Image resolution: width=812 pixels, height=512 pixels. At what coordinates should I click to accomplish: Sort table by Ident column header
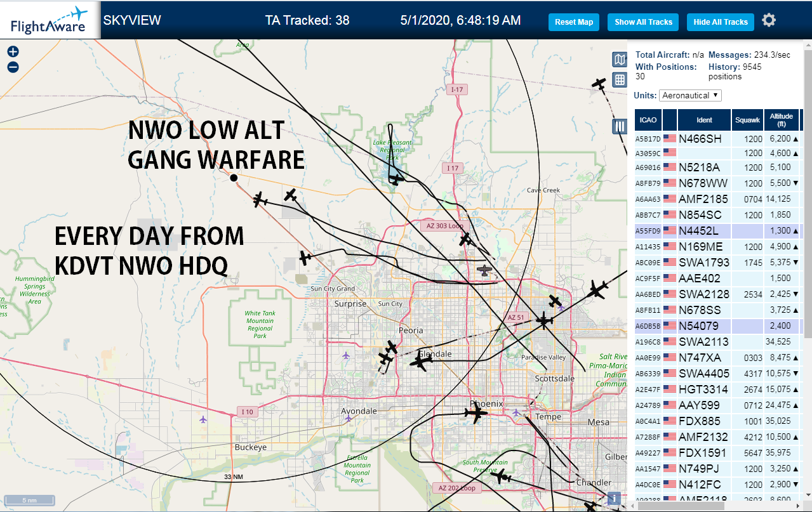[704, 120]
